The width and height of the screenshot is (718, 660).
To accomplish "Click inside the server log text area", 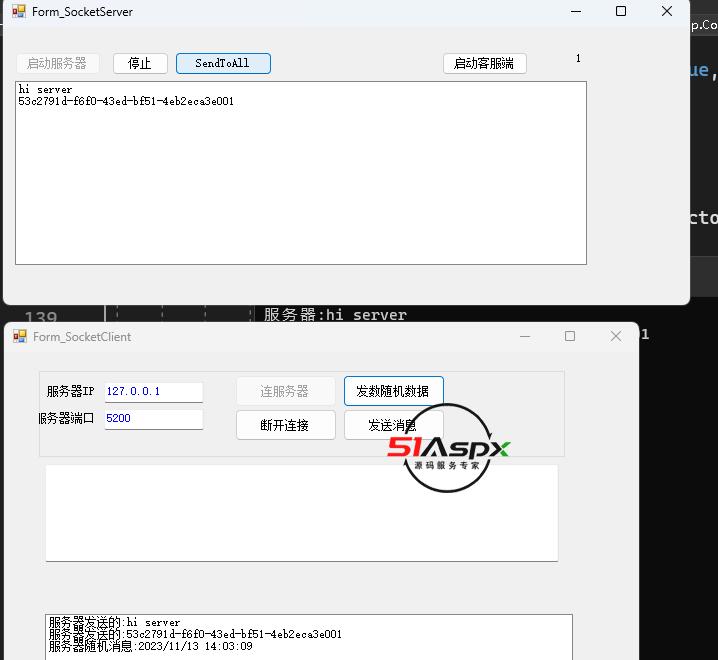I will click(x=301, y=173).
